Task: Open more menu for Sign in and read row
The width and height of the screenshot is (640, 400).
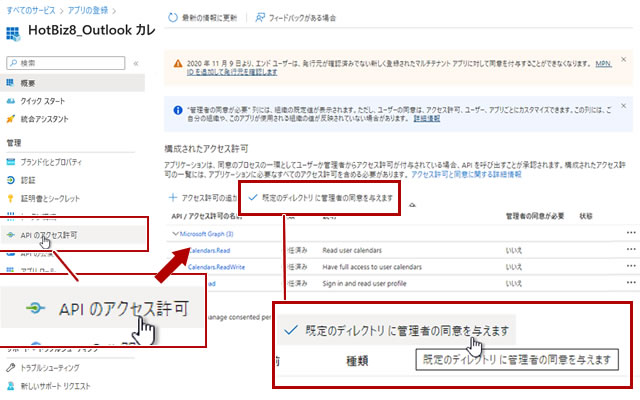Action: pyautogui.click(x=631, y=282)
